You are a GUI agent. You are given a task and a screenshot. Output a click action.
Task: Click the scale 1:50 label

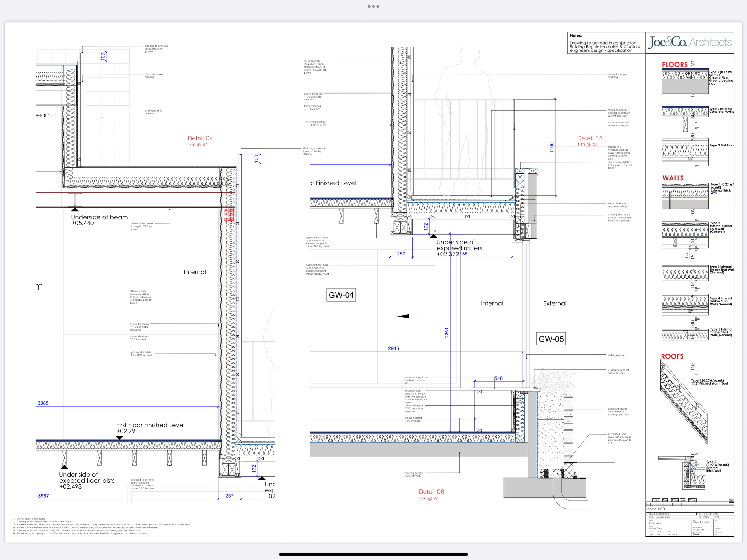coord(656,509)
